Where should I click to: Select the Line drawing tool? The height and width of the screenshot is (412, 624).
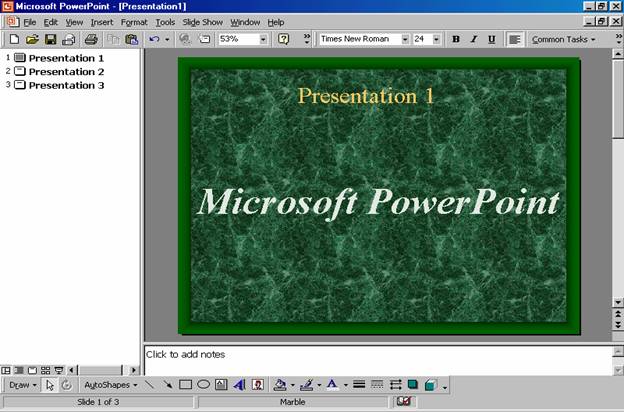click(x=150, y=385)
